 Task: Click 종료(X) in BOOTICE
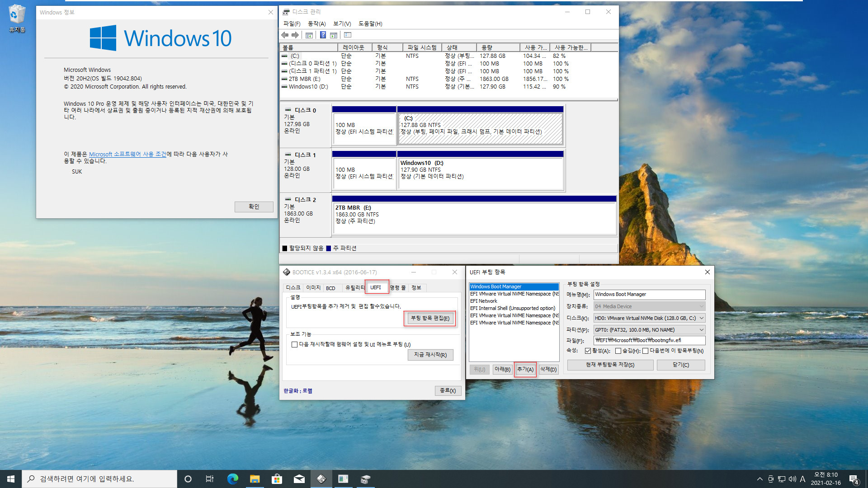coord(448,390)
